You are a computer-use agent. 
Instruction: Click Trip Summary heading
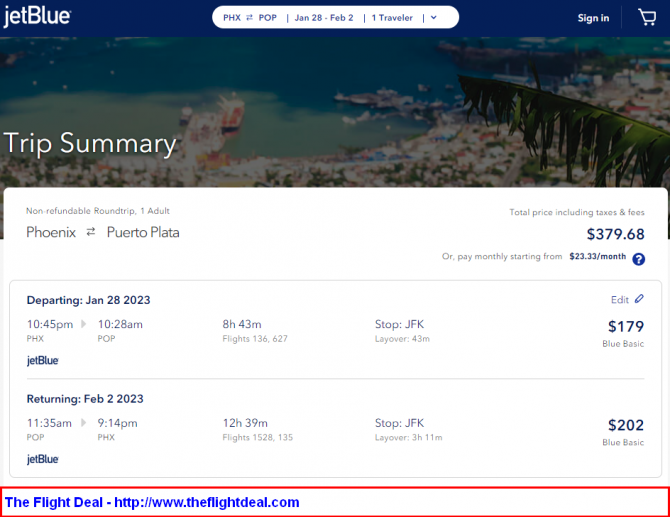coord(90,144)
